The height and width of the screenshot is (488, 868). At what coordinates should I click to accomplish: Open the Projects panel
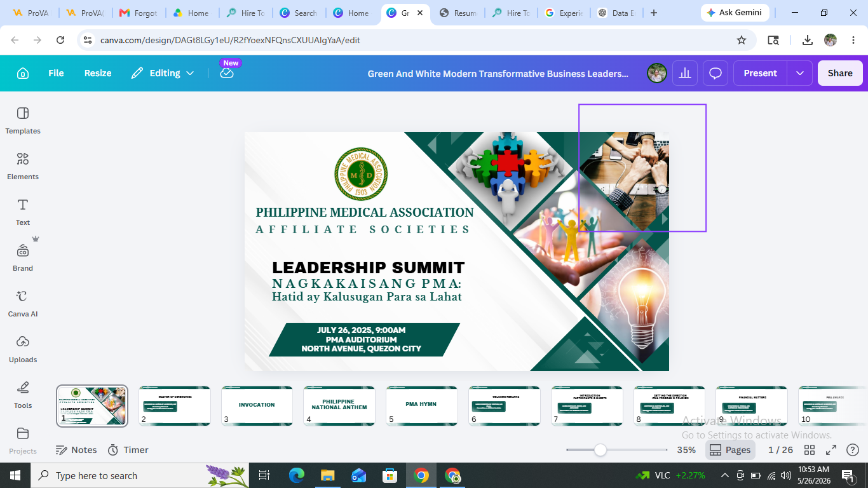click(23, 441)
